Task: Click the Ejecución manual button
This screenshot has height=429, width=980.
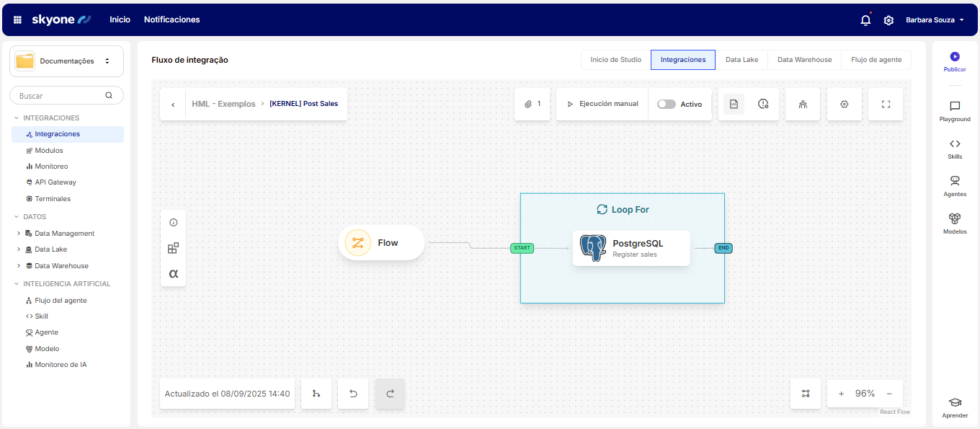Action: coord(602,104)
